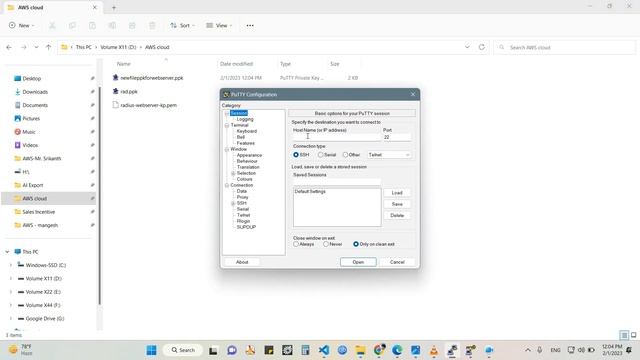Collapse the Terminal tree node
The height and width of the screenshot is (360, 640).
[227, 125]
